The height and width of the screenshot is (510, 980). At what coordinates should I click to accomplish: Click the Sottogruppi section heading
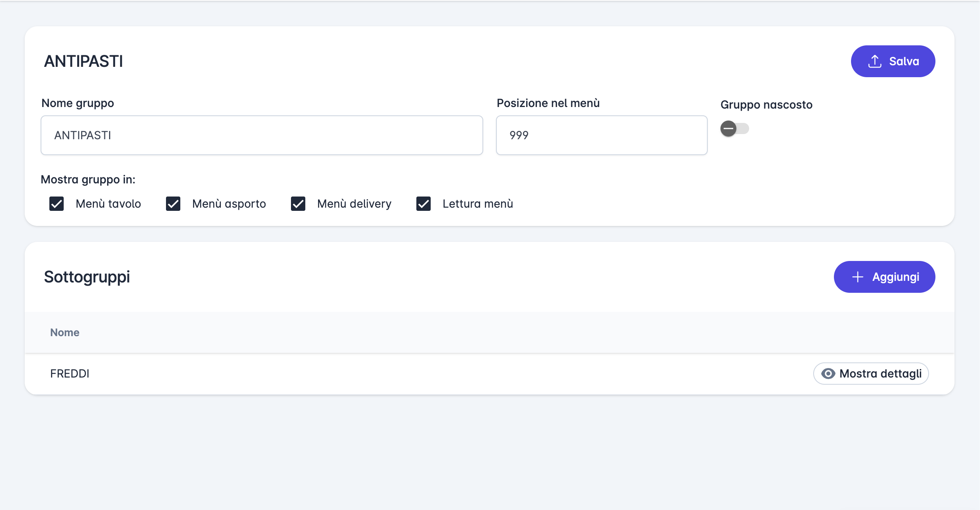[x=87, y=277]
